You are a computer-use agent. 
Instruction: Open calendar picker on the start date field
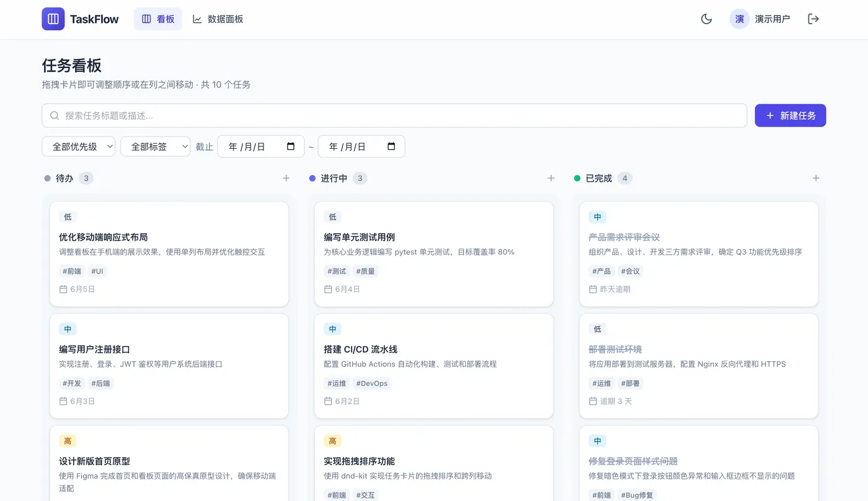pos(291,146)
